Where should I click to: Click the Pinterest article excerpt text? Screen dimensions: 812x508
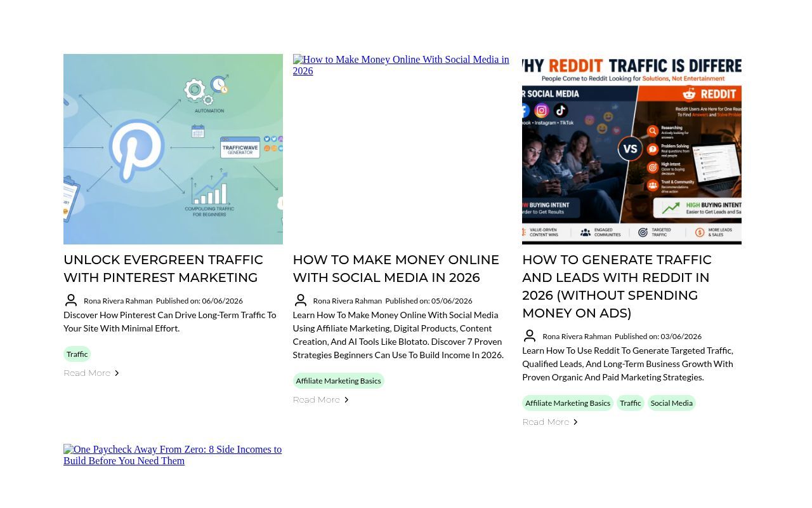(170, 321)
